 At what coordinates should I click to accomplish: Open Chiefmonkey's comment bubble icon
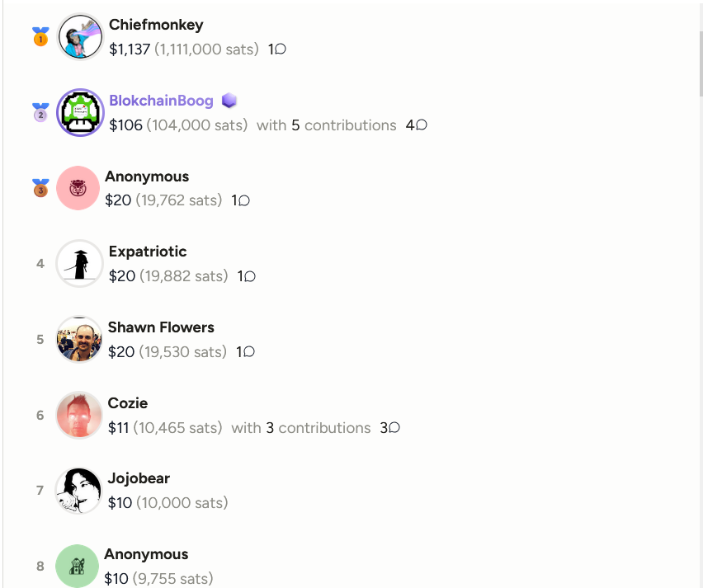pyautogui.click(x=281, y=49)
